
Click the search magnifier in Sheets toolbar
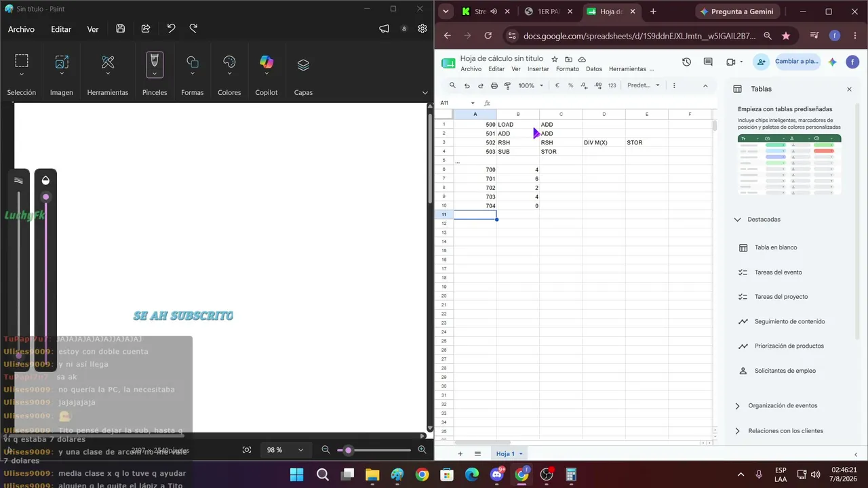452,85
